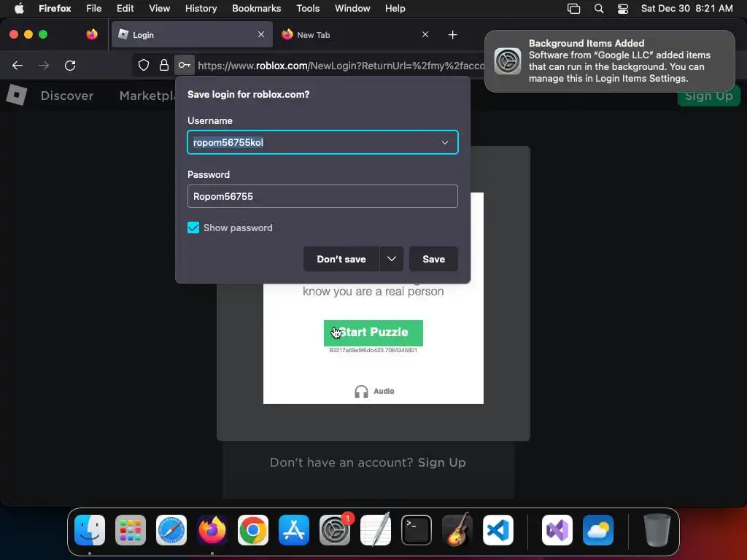Expand the Don't save options arrow
The height and width of the screenshot is (560, 747).
click(x=392, y=259)
